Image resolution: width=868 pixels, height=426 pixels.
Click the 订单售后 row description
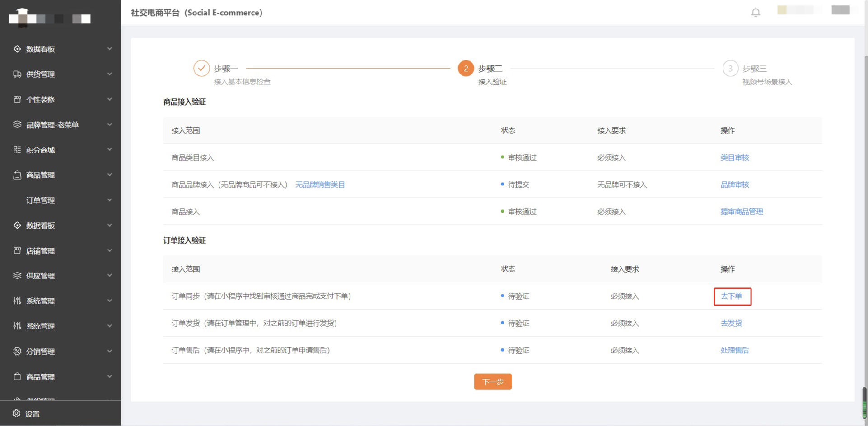[250, 350]
